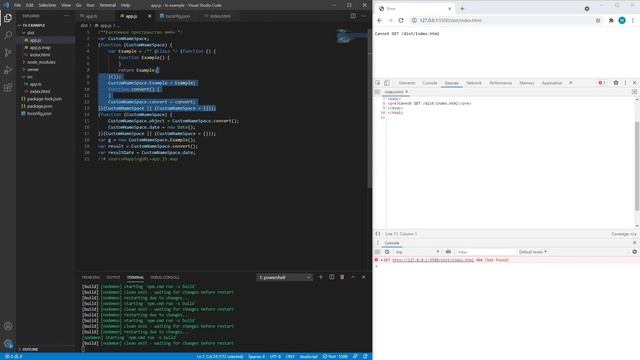Click the Coverage n/a label
Viewport: 640px width, 360px height.
pyautogui.click(x=624, y=234)
